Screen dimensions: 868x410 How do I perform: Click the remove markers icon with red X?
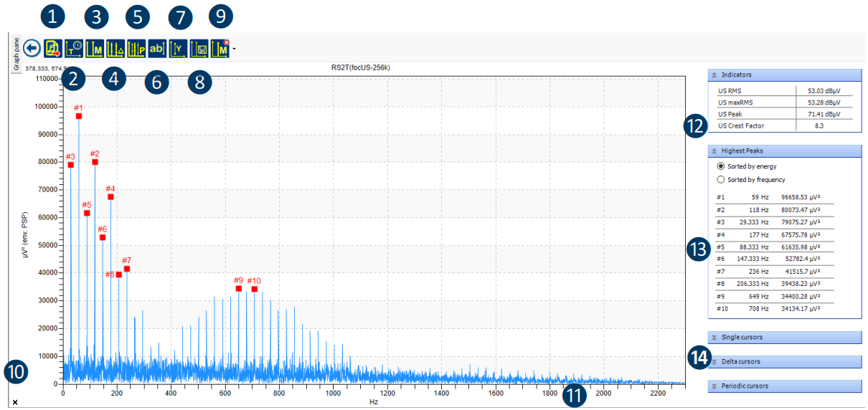point(220,48)
